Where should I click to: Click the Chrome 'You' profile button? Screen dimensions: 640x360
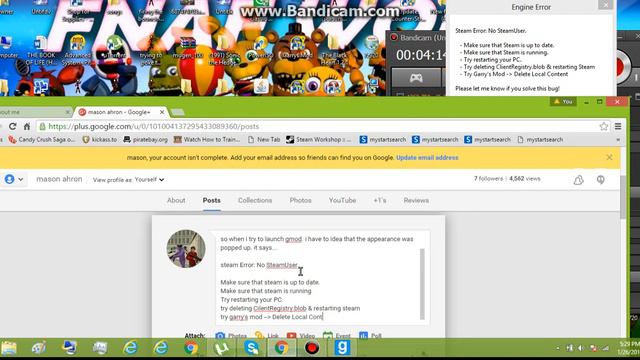(x=563, y=102)
